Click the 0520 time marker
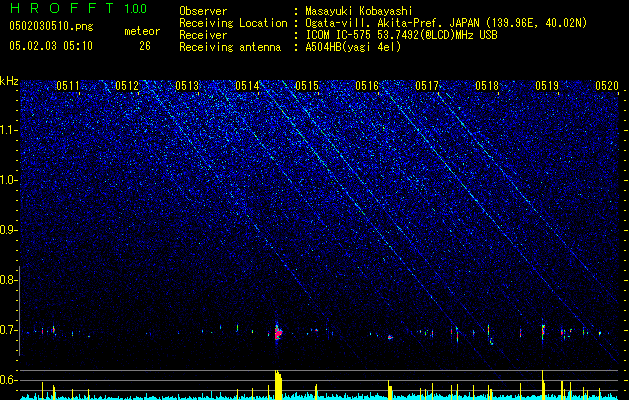The height and width of the screenshot is (400, 629). point(607,86)
